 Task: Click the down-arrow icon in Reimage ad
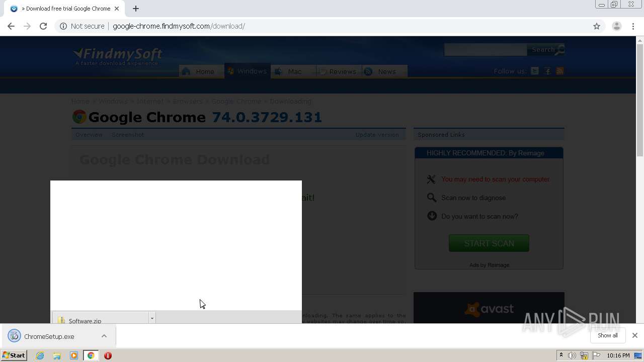pos(432,216)
